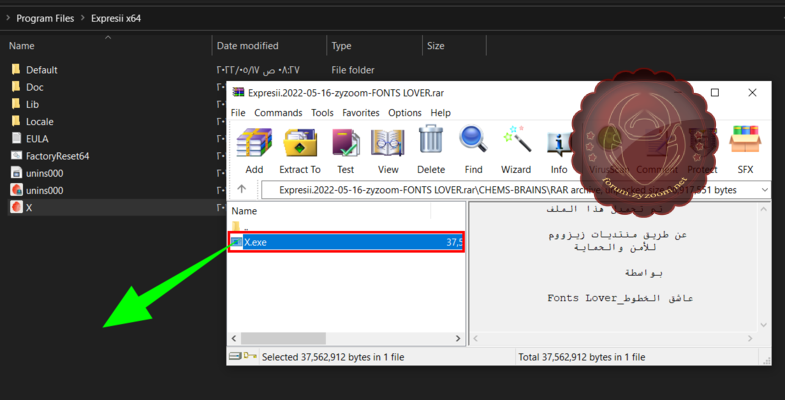Viewport: 785px width, 400px height.
Task: Sort Explorer by Date modified column
Action: tap(247, 46)
